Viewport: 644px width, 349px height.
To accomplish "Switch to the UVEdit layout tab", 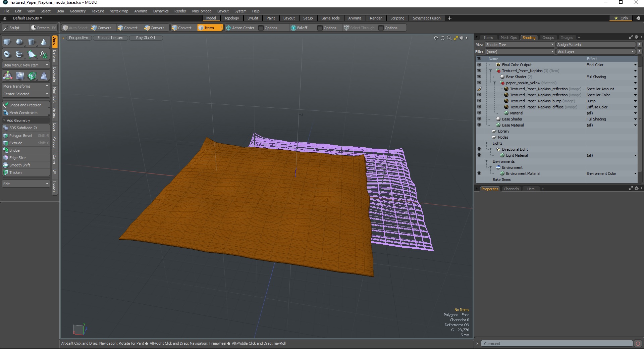I will point(253,18).
